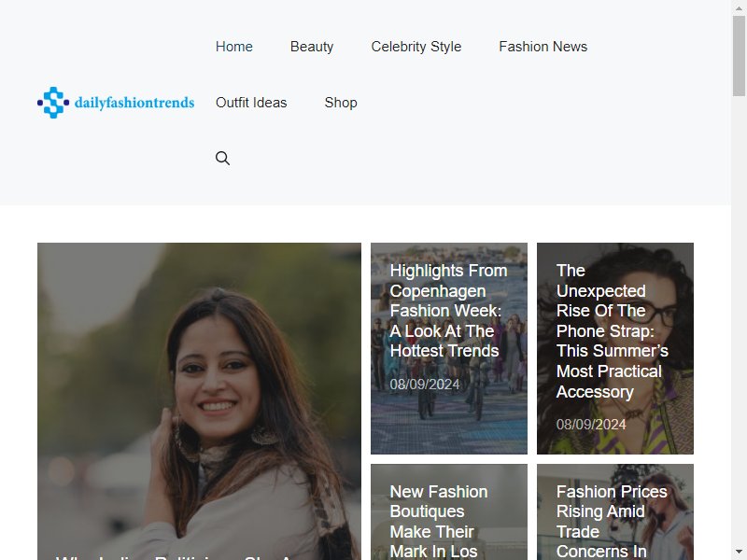747x560 pixels.
Task: Open the Celebrity Style menu item
Action: point(416,47)
